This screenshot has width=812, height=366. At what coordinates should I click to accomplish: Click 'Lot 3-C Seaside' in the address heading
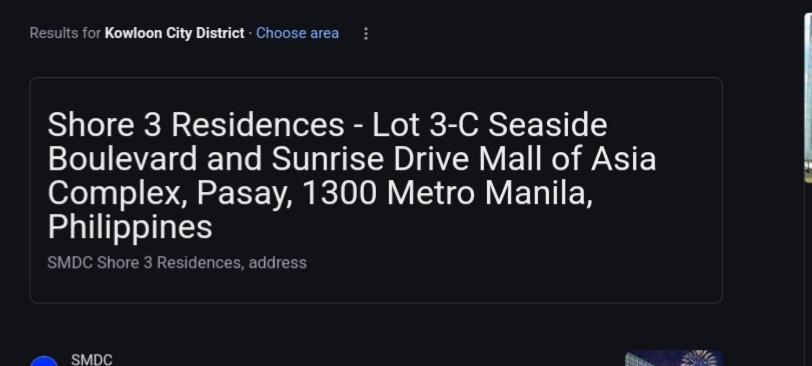[x=489, y=125]
